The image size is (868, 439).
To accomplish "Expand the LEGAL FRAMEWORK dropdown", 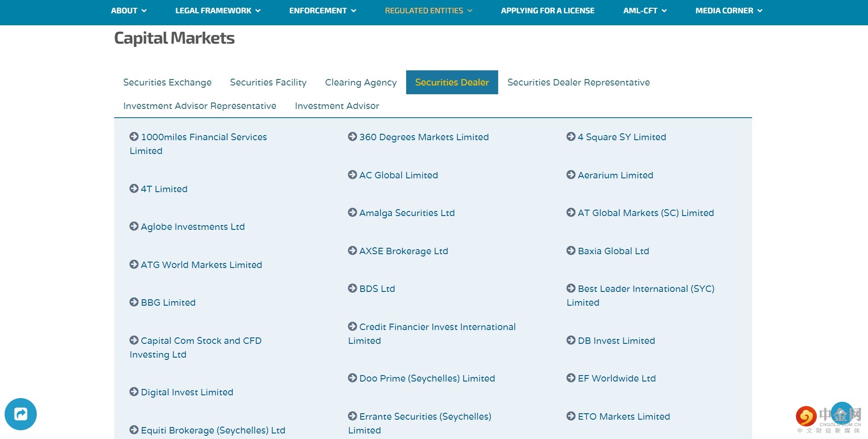I will point(218,11).
